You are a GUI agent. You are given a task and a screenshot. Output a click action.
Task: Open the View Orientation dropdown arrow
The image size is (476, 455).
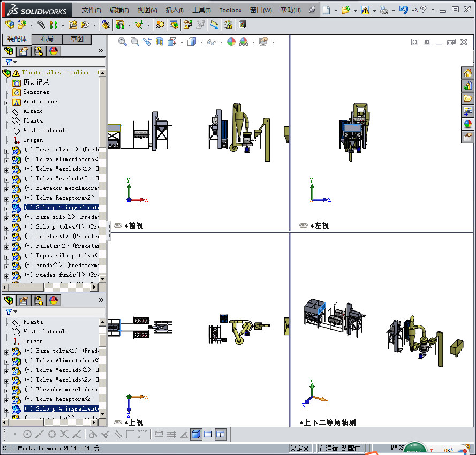[x=182, y=42]
